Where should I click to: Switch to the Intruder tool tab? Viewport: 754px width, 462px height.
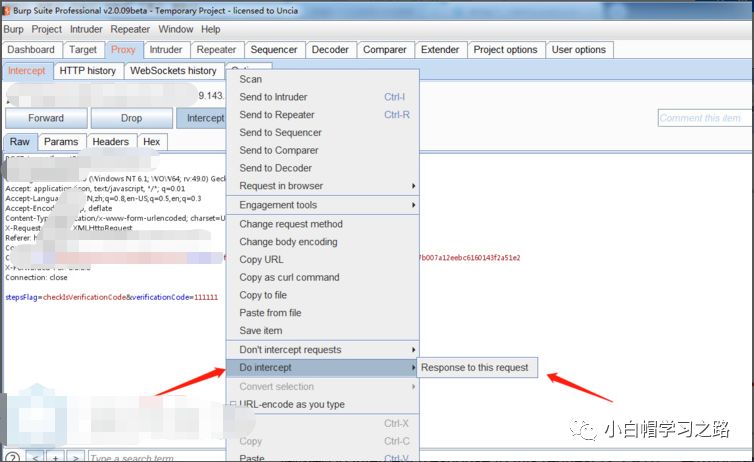click(x=166, y=50)
